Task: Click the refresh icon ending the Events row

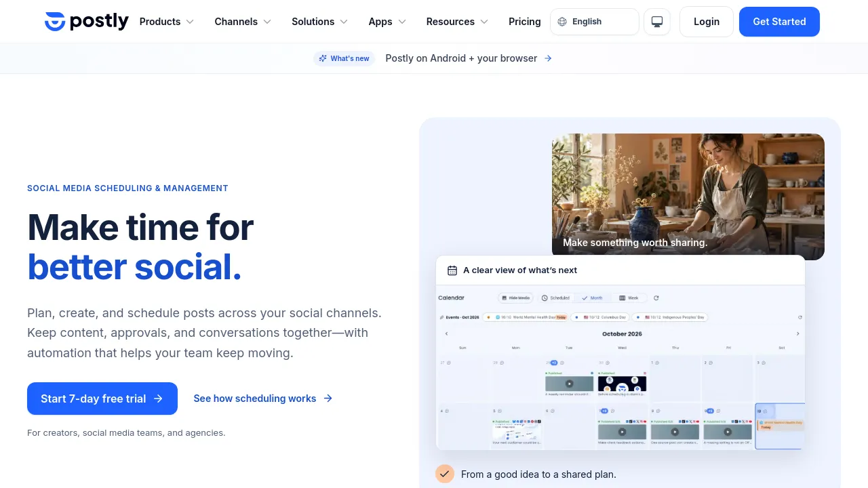Action: click(x=800, y=317)
